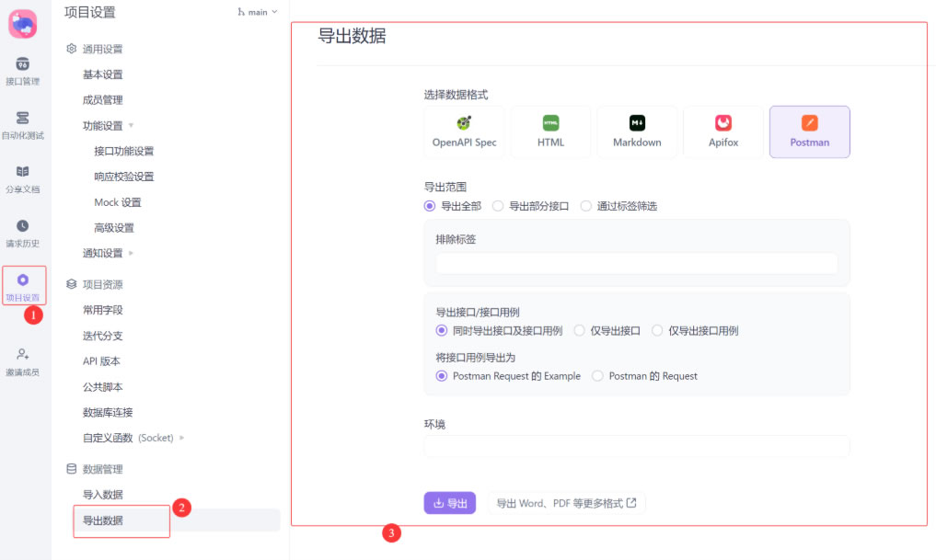The width and height of the screenshot is (936, 560).
Task: Collapse the 功能设置 section arrow
Action: point(131,126)
